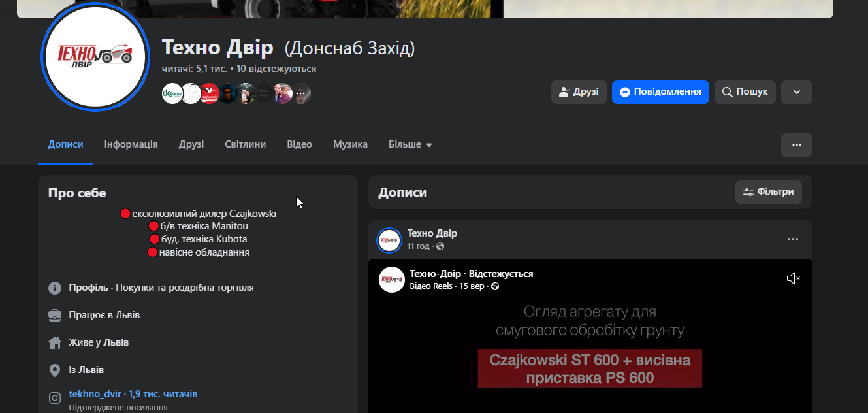The width and height of the screenshot is (868, 413).
Task: Click the cover photo banner
Action: pos(425,8)
